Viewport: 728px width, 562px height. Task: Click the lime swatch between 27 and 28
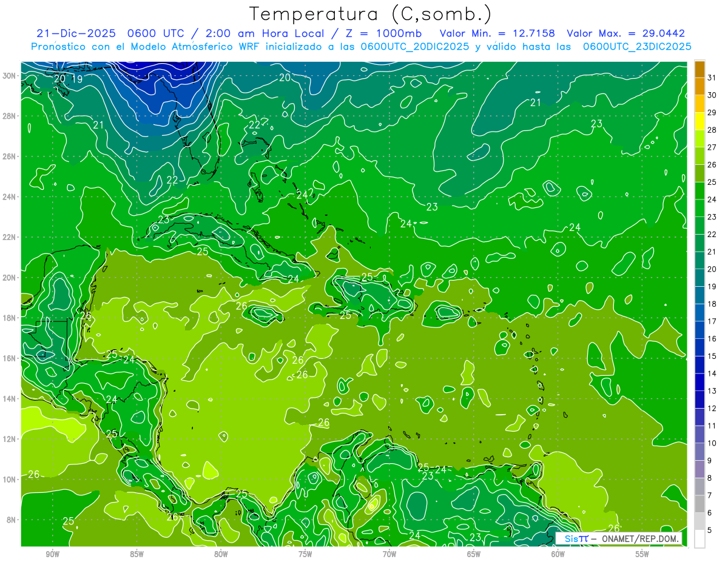coord(699,138)
